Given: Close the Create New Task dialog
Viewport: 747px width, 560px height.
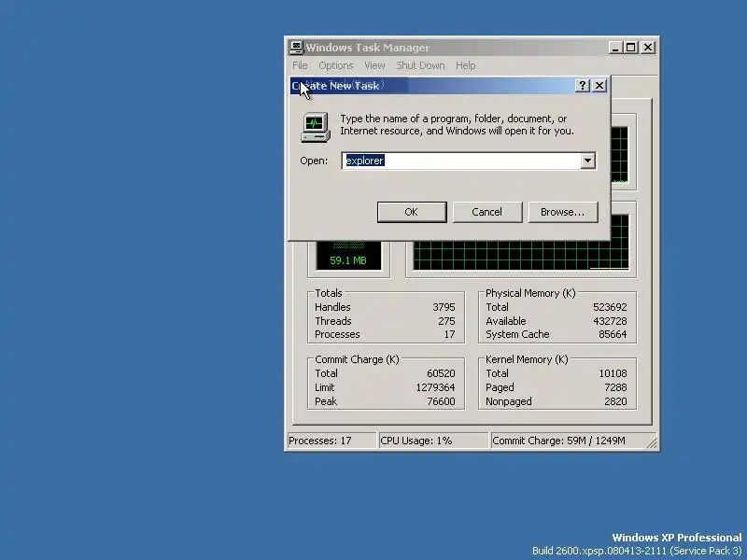Looking at the screenshot, I should click(x=599, y=85).
